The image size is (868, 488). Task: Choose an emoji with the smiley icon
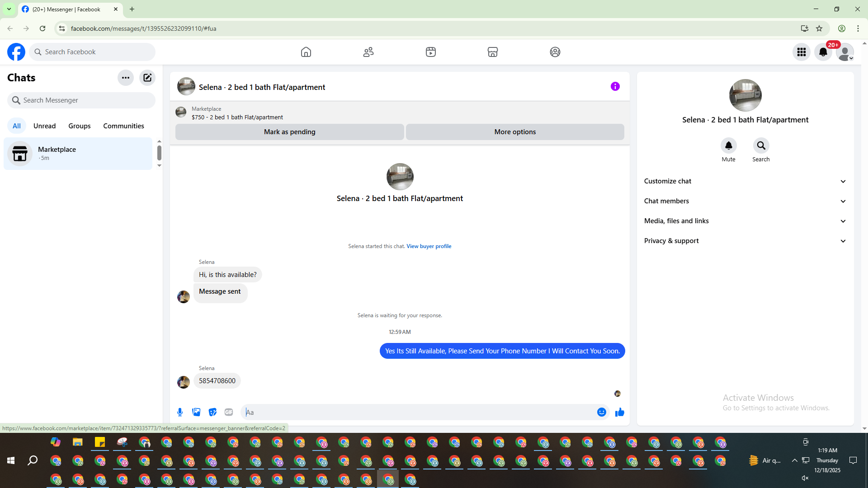click(x=601, y=412)
